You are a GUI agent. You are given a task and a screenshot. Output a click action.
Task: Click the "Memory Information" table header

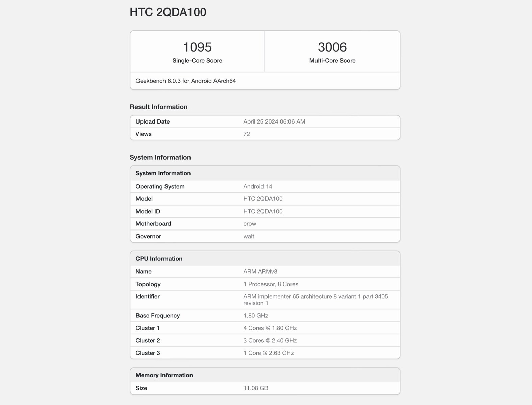(x=265, y=375)
